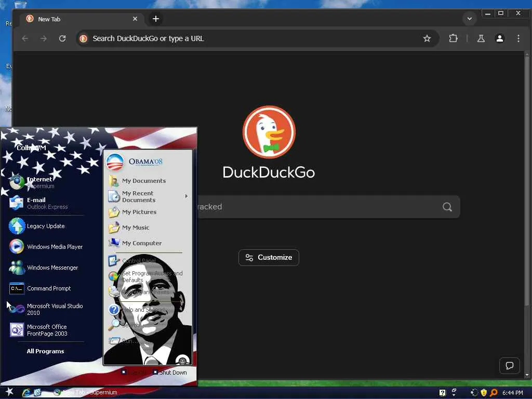Close the New Tab browser tab
Screen dimensions: 532x399
(135, 19)
